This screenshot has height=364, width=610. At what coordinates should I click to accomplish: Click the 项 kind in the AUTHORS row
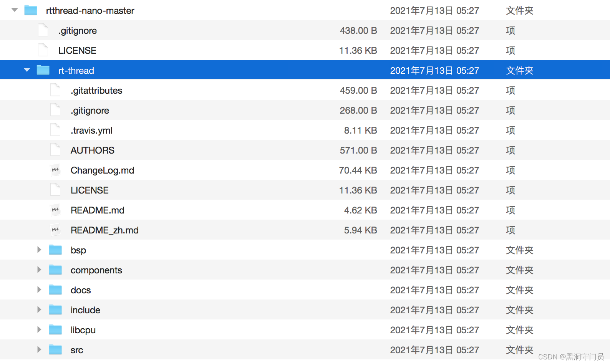511,151
